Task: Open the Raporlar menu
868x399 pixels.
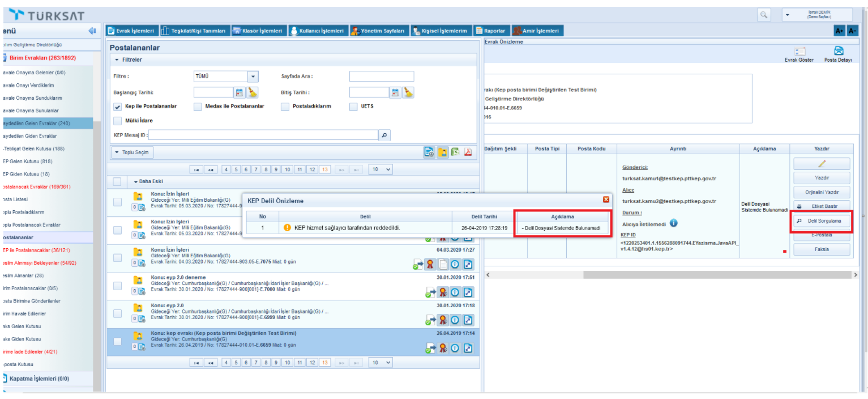Action: (490, 31)
